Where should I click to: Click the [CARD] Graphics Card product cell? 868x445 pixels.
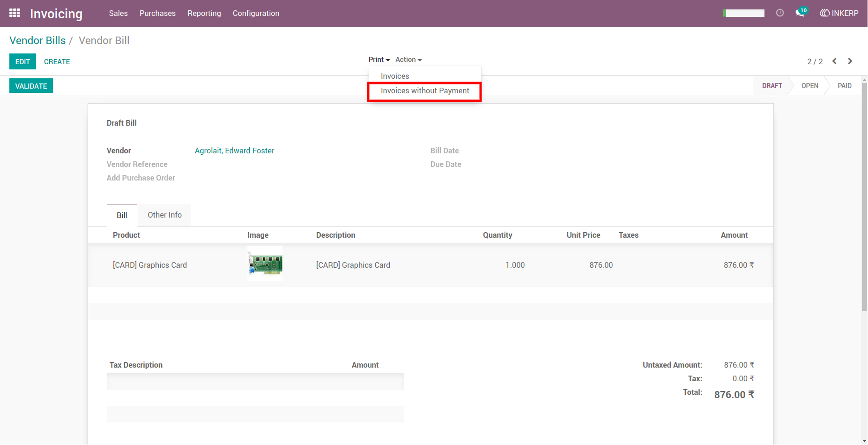150,265
